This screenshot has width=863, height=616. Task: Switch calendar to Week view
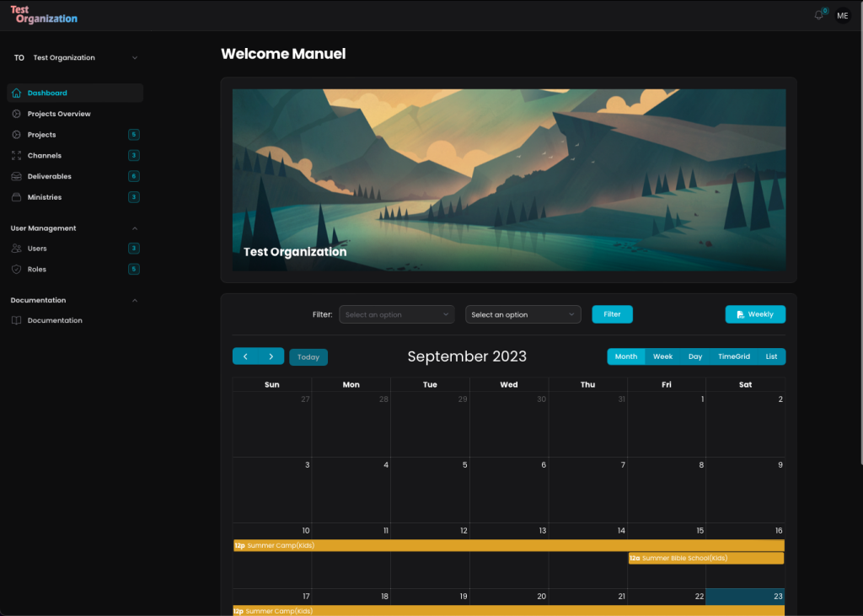pyautogui.click(x=662, y=356)
